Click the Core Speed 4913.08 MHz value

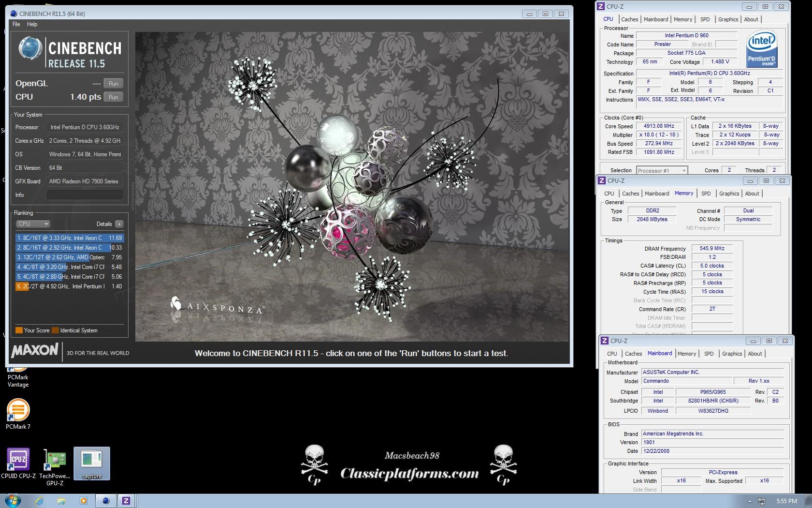(x=659, y=126)
